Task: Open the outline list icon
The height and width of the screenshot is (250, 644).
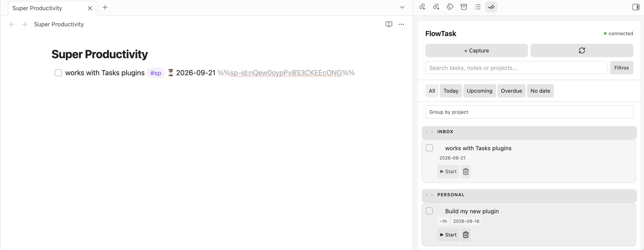Action: pos(478,7)
